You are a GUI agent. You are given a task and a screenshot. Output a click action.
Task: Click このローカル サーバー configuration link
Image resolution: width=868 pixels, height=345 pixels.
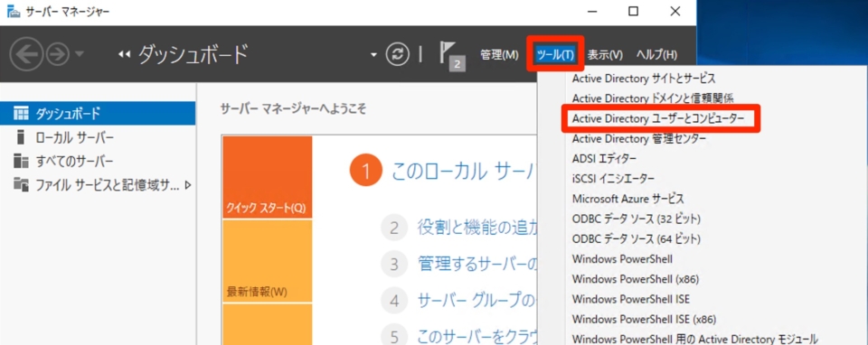click(x=464, y=172)
